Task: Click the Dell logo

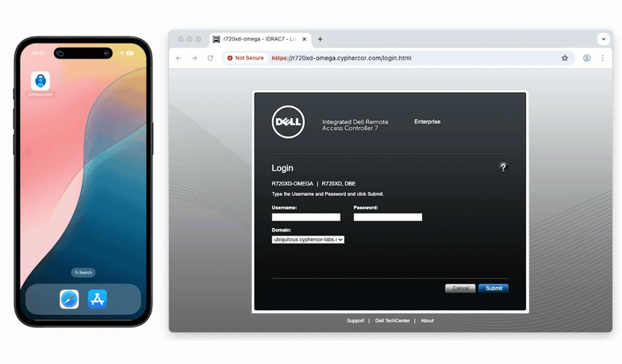Action: coord(289,122)
